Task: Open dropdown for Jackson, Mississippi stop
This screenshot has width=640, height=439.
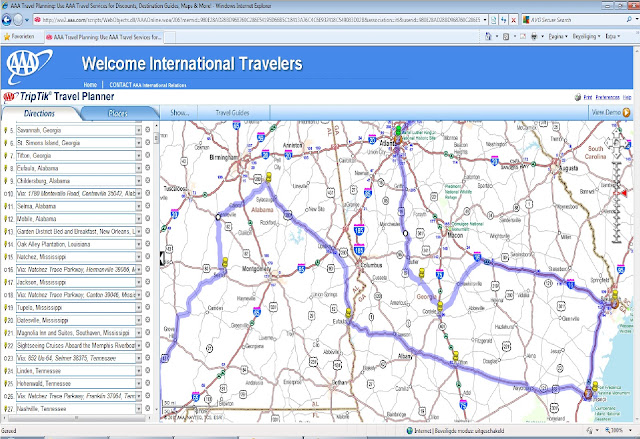Action: point(138,282)
